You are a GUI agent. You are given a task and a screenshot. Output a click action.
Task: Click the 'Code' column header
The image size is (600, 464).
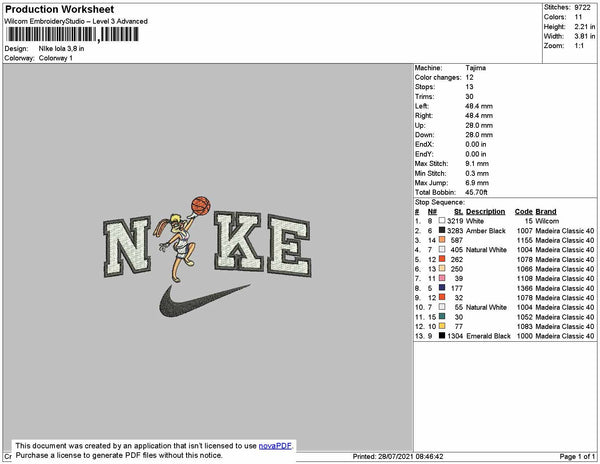tap(523, 212)
